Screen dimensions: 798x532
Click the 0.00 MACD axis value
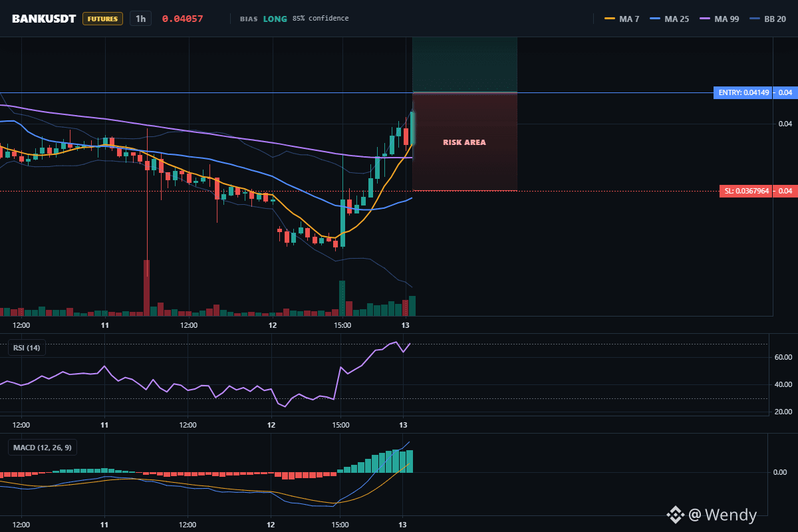[780, 472]
